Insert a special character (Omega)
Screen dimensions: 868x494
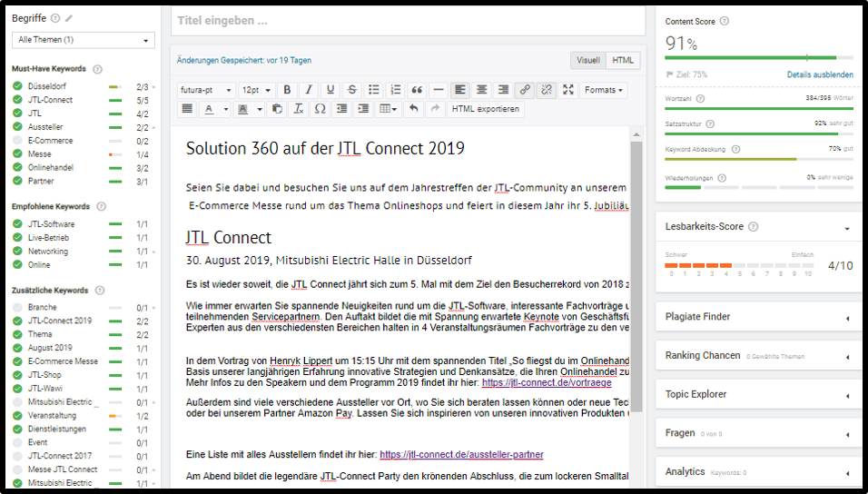pyautogui.click(x=320, y=109)
